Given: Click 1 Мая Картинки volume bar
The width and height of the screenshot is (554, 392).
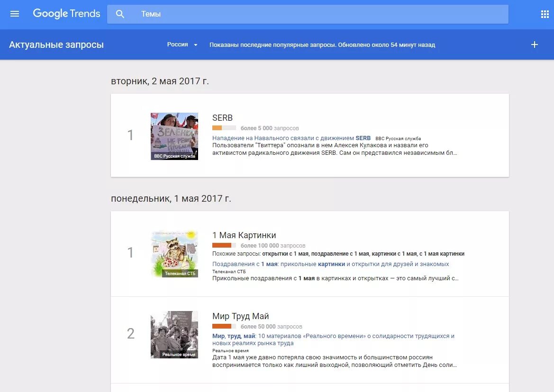Looking at the screenshot, I should point(224,245).
